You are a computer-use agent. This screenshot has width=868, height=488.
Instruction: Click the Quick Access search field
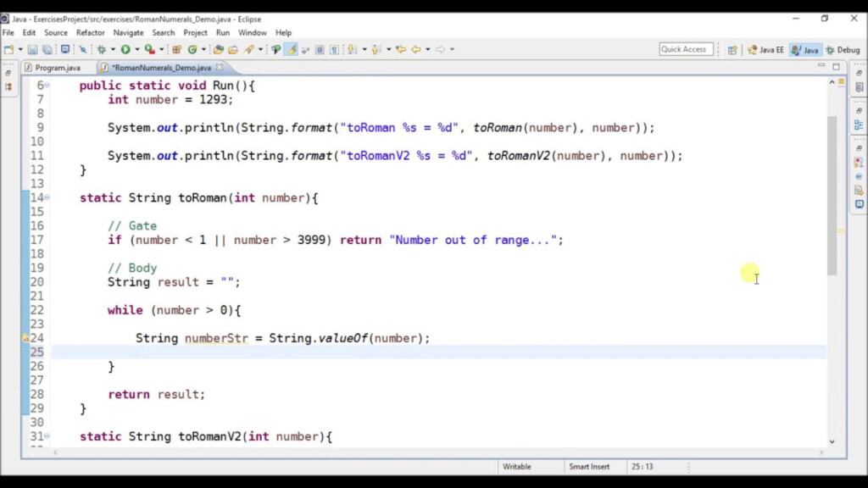[x=686, y=49]
